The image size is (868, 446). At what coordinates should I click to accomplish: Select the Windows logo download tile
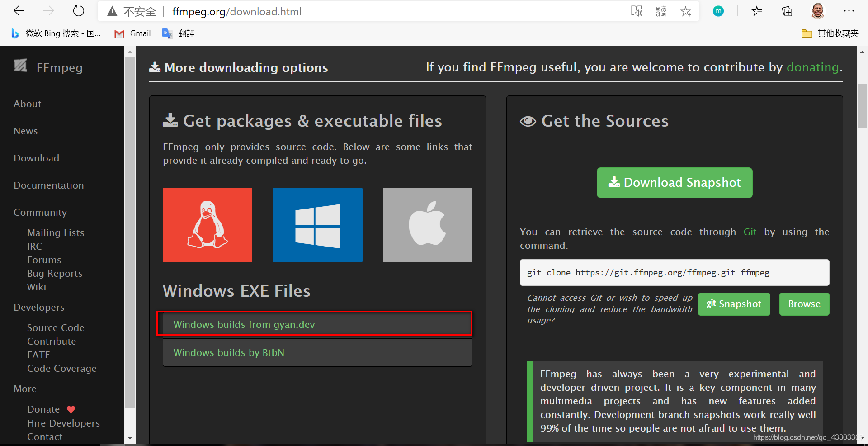[x=317, y=225]
